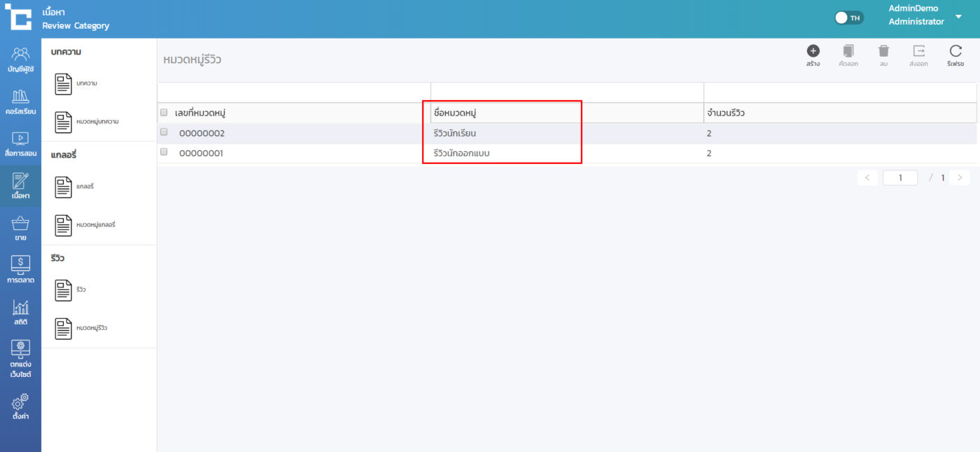Check the box for row 00000001
Image resolution: width=980 pixels, height=452 pixels.
(164, 151)
